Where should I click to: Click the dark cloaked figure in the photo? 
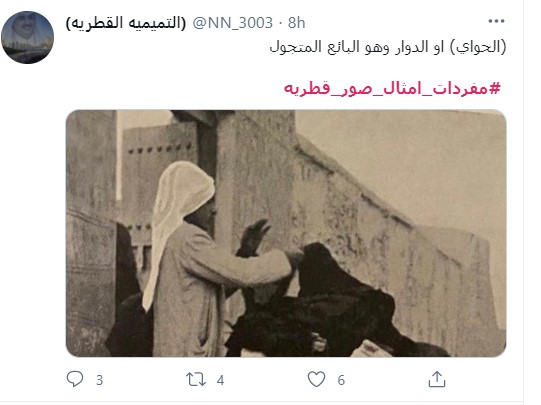coord(321,304)
